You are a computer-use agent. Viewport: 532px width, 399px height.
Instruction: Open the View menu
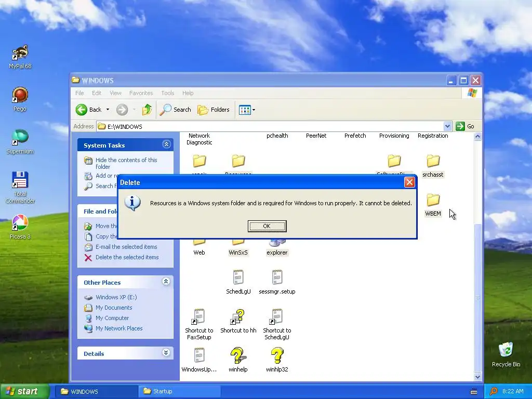(115, 93)
